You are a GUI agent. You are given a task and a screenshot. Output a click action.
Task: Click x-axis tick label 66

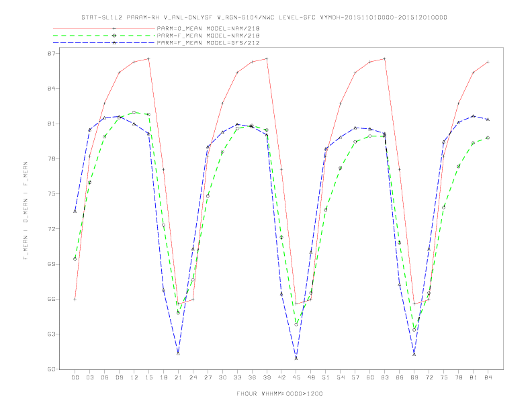point(400,377)
